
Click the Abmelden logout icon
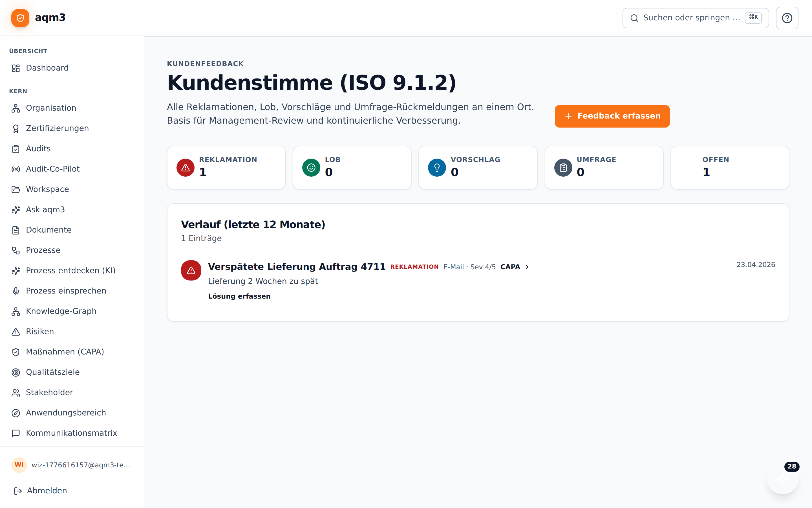[18, 491]
